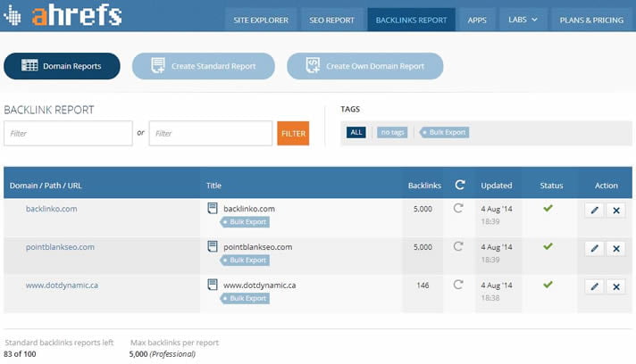Click Bulk Export tag under backlinko.com
The width and height of the screenshot is (636, 364).
245,222
